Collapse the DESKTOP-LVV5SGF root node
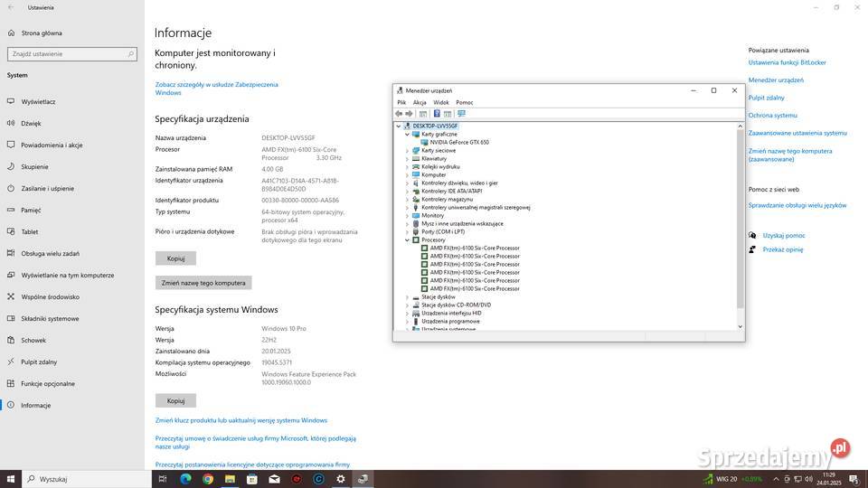 399,127
